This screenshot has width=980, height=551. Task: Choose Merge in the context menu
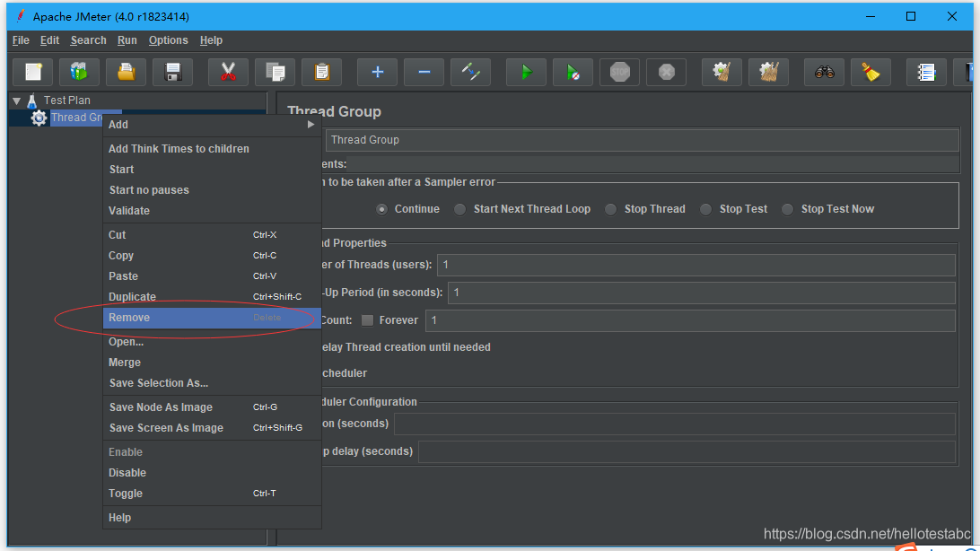pyautogui.click(x=212, y=363)
